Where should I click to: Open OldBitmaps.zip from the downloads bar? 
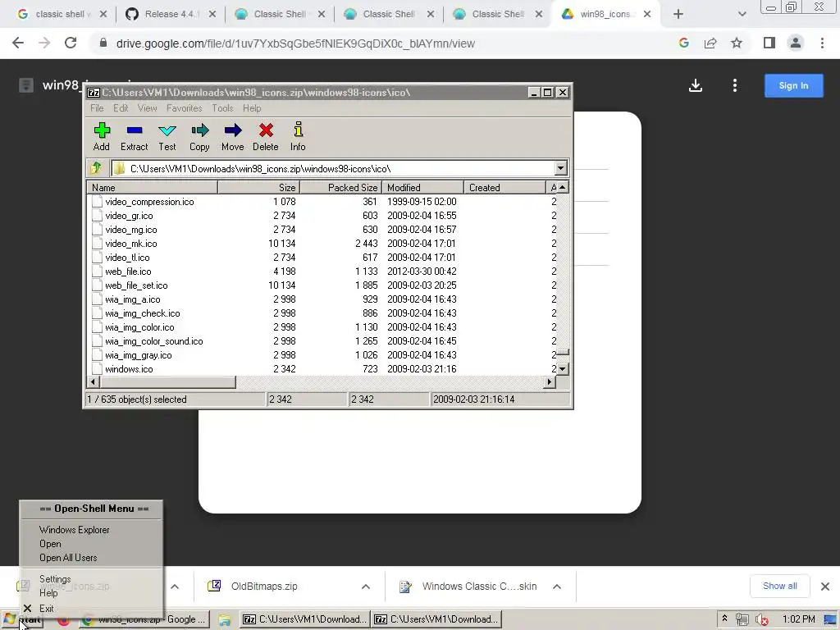coord(264,586)
